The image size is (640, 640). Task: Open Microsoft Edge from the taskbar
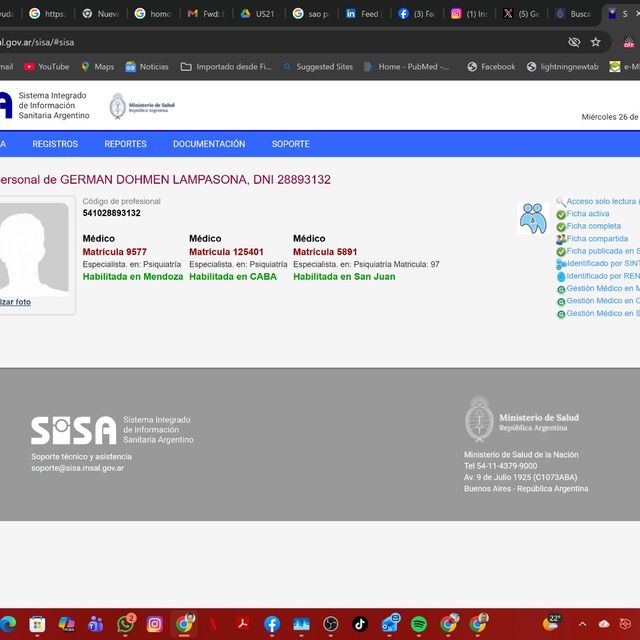tap(8, 624)
